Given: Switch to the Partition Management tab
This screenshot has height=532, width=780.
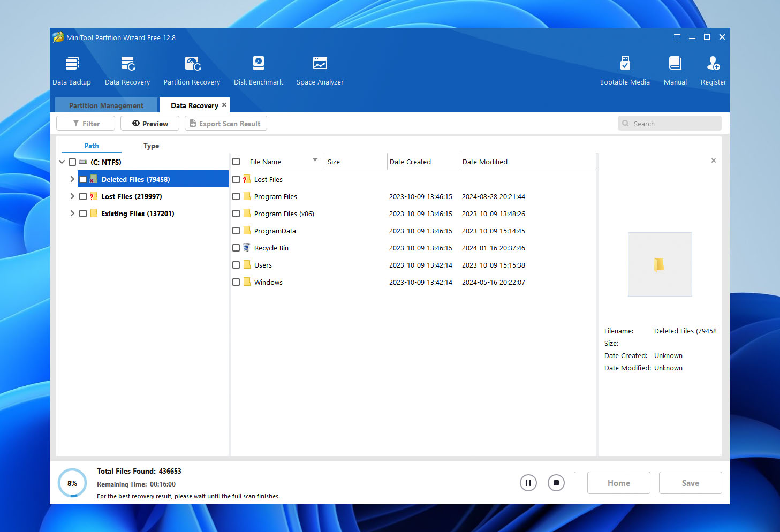Looking at the screenshot, I should coord(106,105).
